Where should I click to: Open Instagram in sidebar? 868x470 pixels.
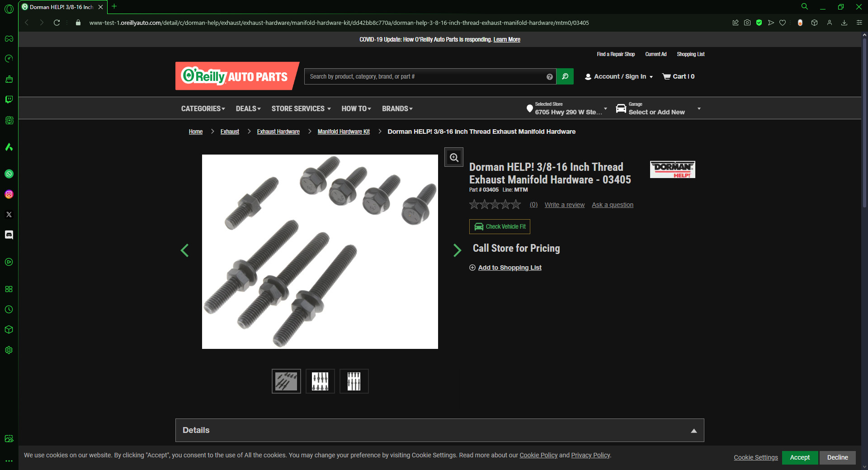(x=9, y=194)
